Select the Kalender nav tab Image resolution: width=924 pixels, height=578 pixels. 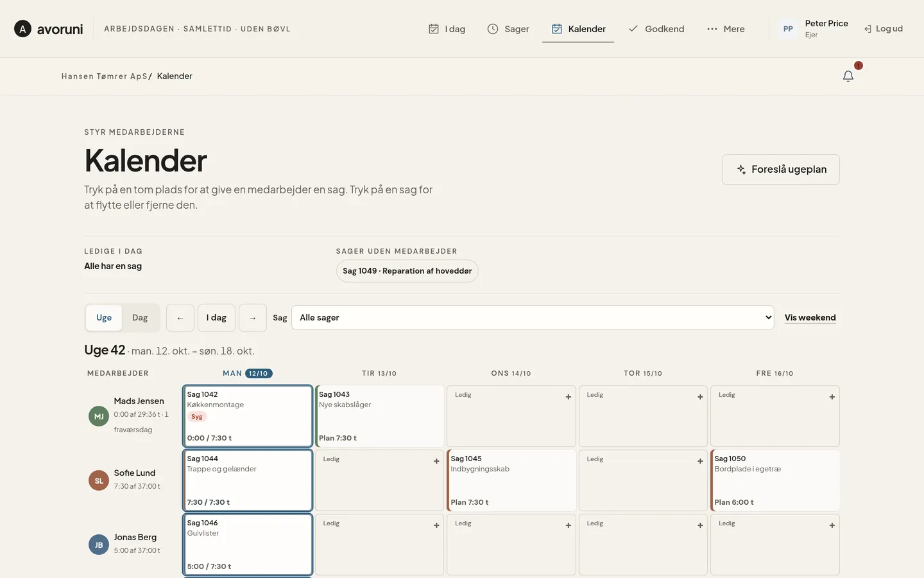click(x=578, y=29)
